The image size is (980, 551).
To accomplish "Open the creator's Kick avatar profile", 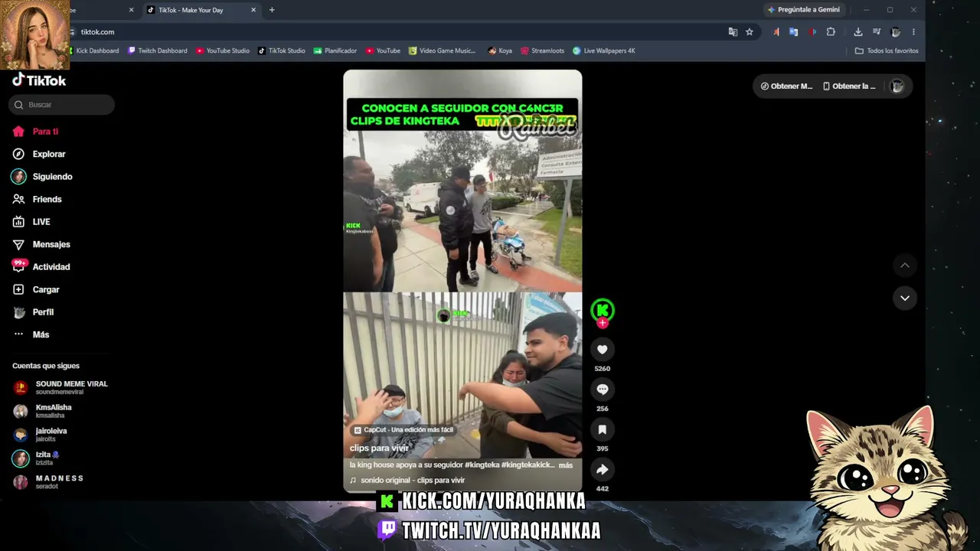I will [603, 310].
